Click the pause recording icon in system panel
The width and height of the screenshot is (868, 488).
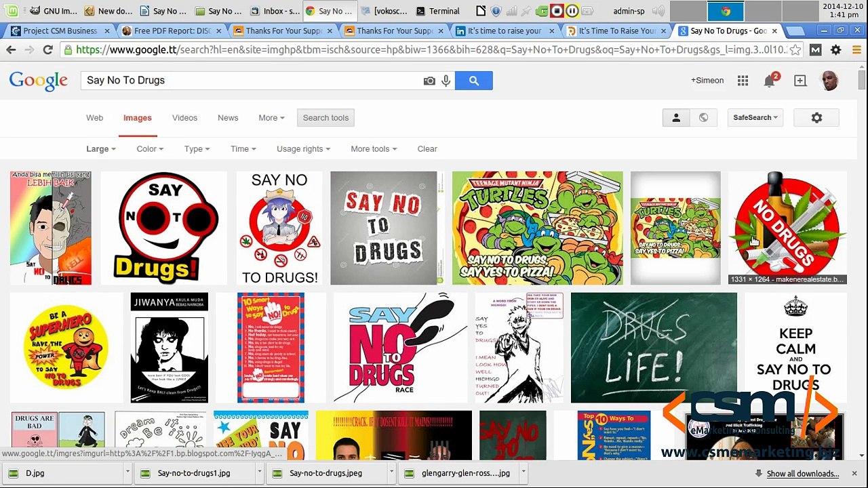pyautogui.click(x=572, y=11)
